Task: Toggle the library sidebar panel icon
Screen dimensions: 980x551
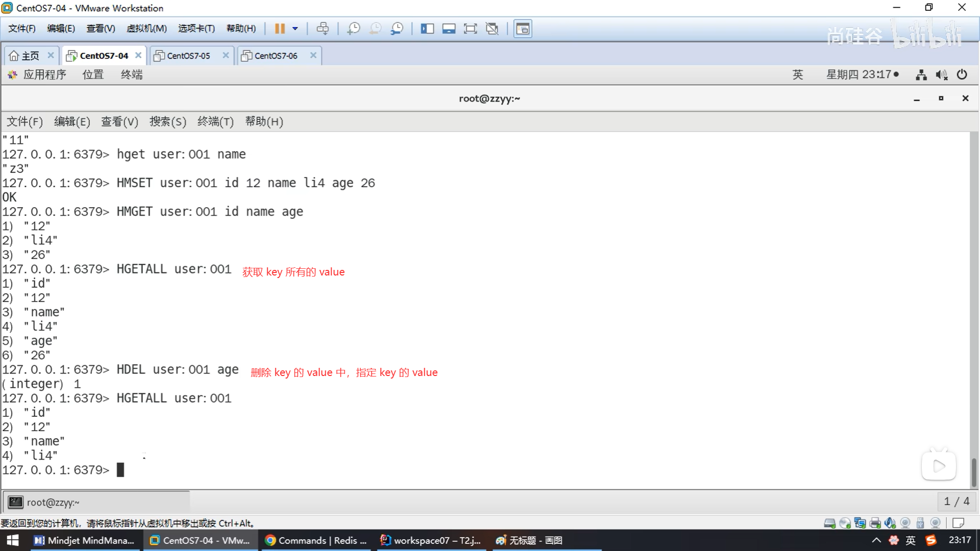Action: coord(427,29)
